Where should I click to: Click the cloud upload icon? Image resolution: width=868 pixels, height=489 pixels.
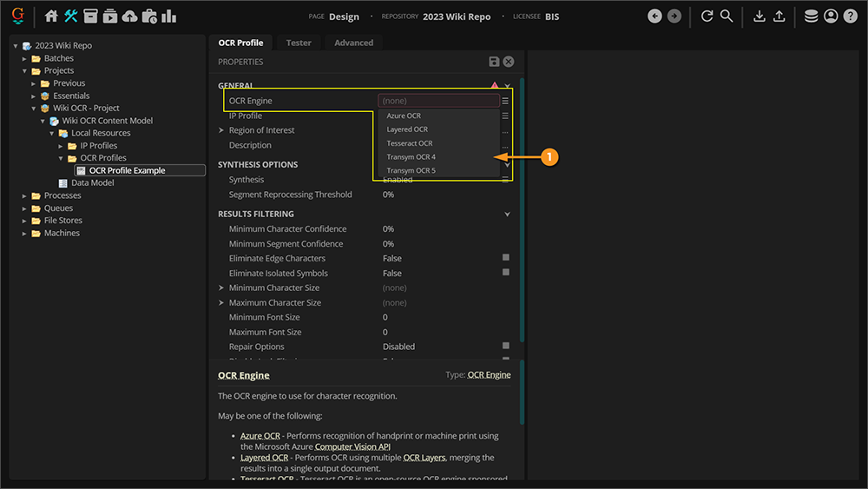pyautogui.click(x=129, y=17)
